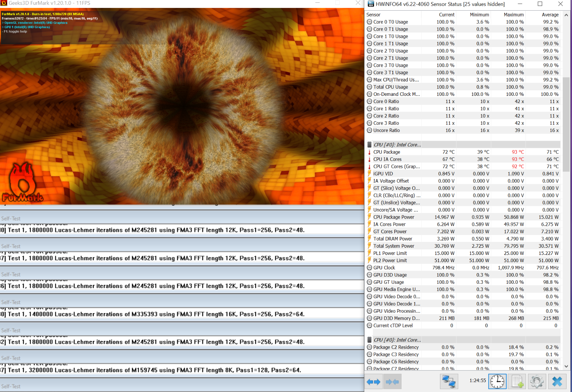Select the GPU Media Engine Usage row
This screenshot has height=392, width=572.
[463, 289]
